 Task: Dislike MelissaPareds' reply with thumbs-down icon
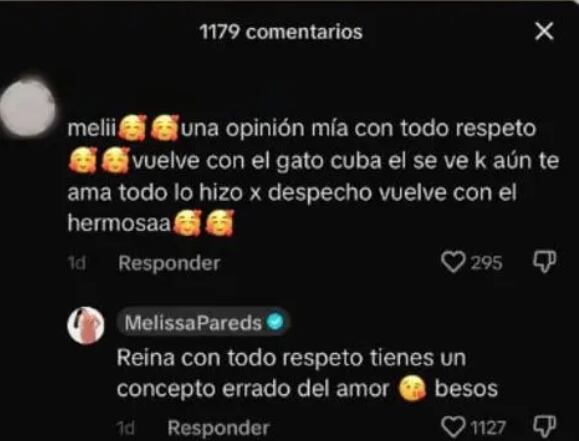(x=544, y=426)
